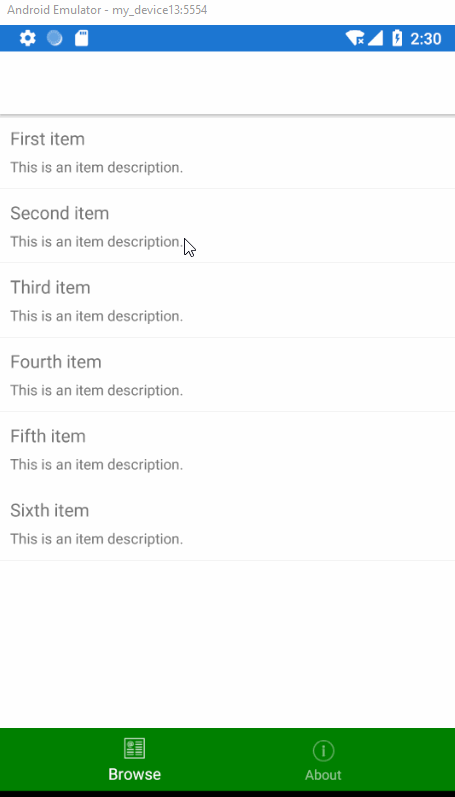Tap the description under Fifth item
The image size is (455, 797).
tap(97, 465)
